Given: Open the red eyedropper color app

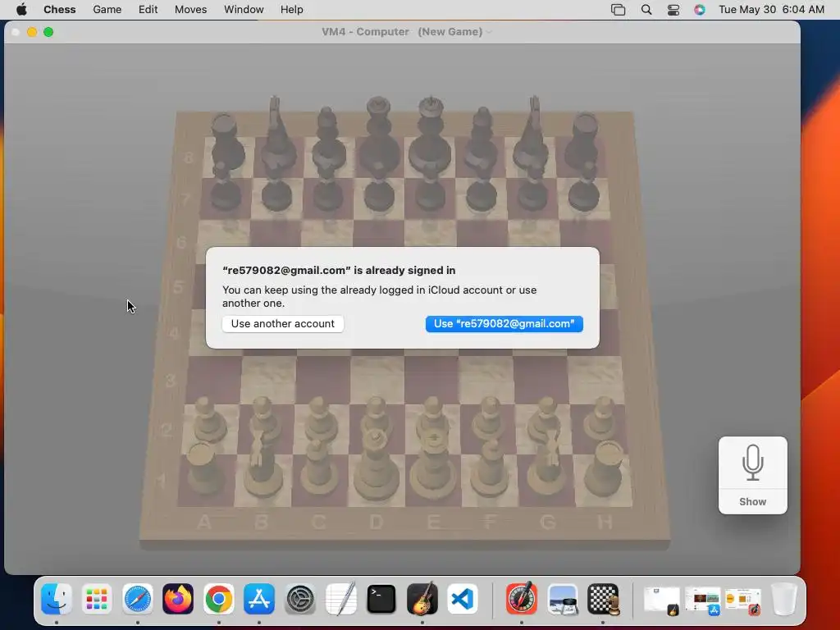Looking at the screenshot, I should pyautogui.click(x=522, y=598).
